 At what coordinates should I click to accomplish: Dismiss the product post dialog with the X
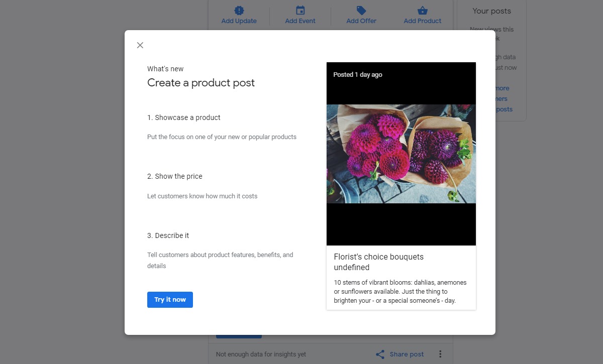pyautogui.click(x=140, y=45)
